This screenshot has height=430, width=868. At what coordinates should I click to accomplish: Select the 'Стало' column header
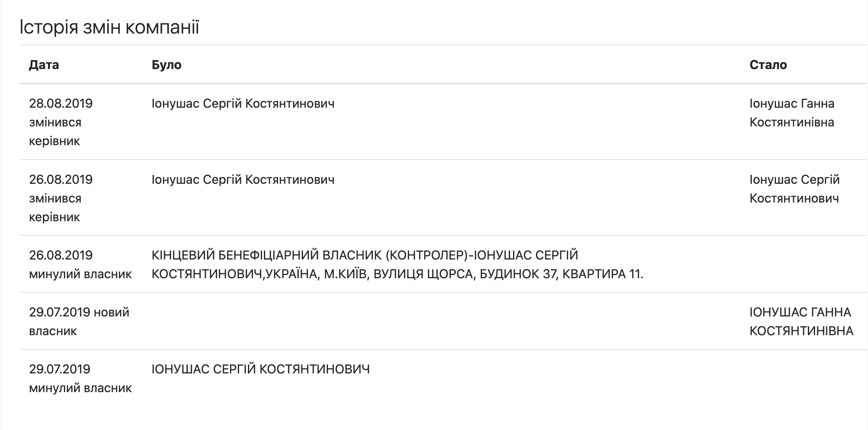[x=768, y=65]
